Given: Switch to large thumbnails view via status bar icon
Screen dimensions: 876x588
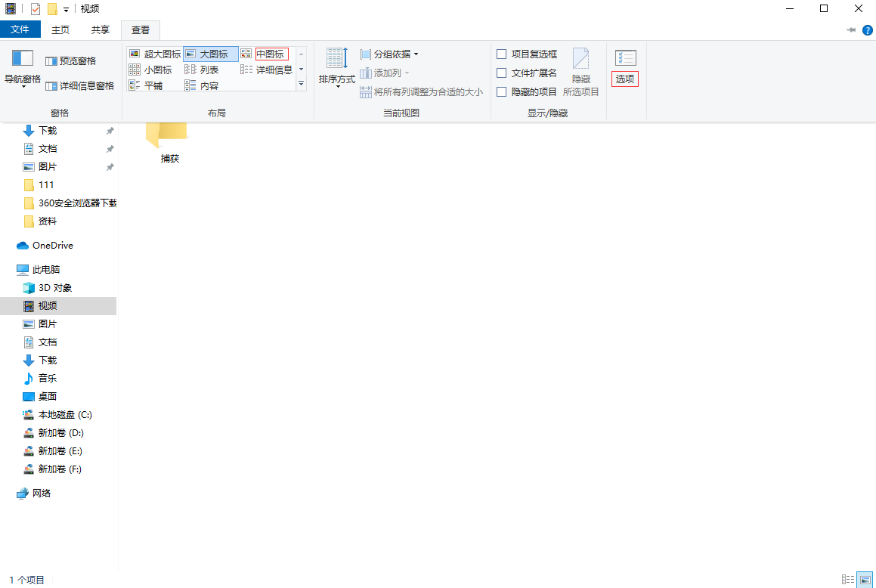Looking at the screenshot, I should point(865,580).
